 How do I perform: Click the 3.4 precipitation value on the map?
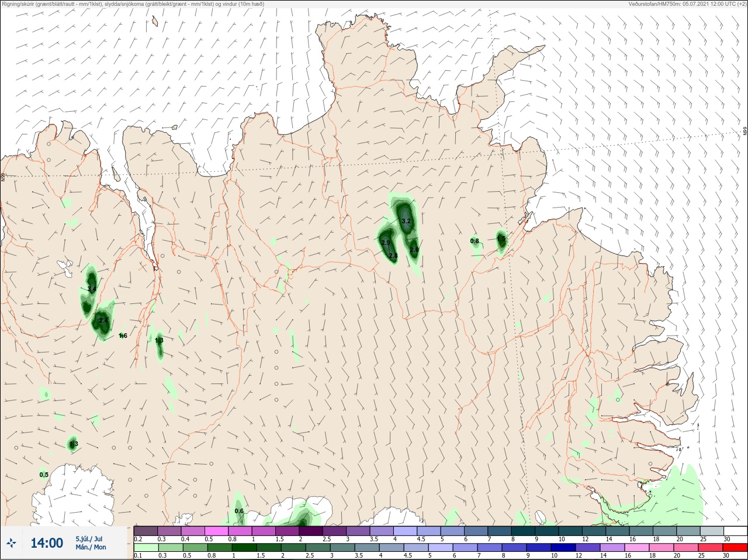[91, 289]
